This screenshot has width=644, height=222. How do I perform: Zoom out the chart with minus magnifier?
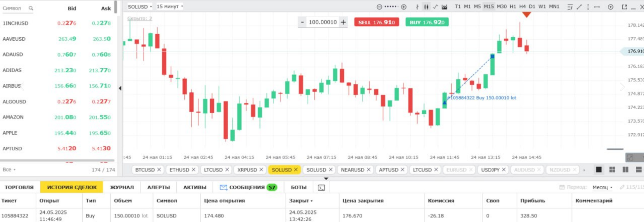379,7
